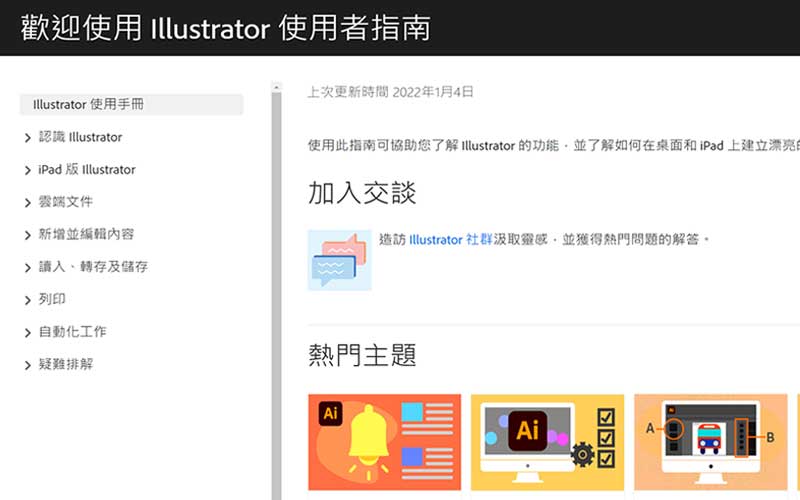This screenshot has width=800, height=500.
Task: Click the 自動化工作 sidebar item text
Action: [x=72, y=332]
